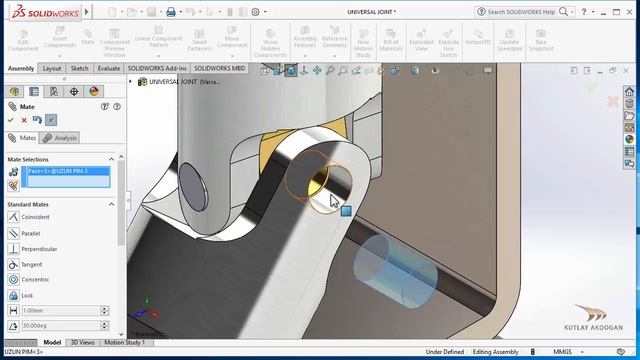Image resolution: width=640 pixels, height=360 pixels.
Task: Click the angle value field 30.00deg
Action: (61, 326)
